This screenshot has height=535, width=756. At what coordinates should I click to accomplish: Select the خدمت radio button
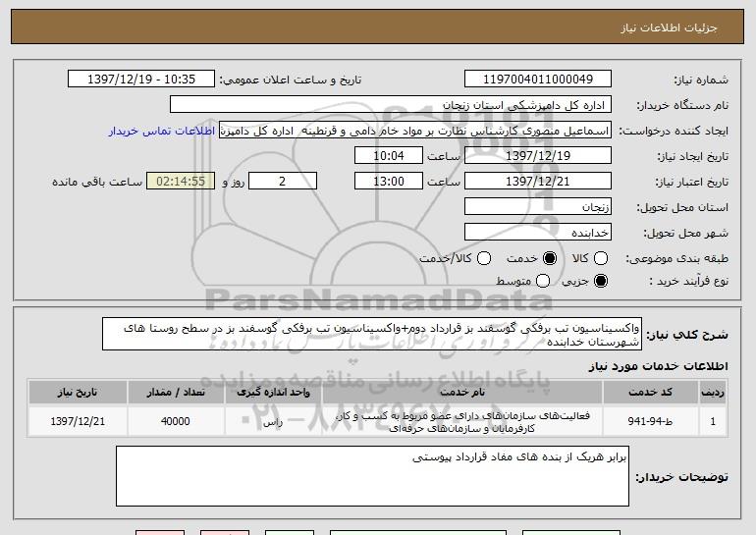point(549,258)
